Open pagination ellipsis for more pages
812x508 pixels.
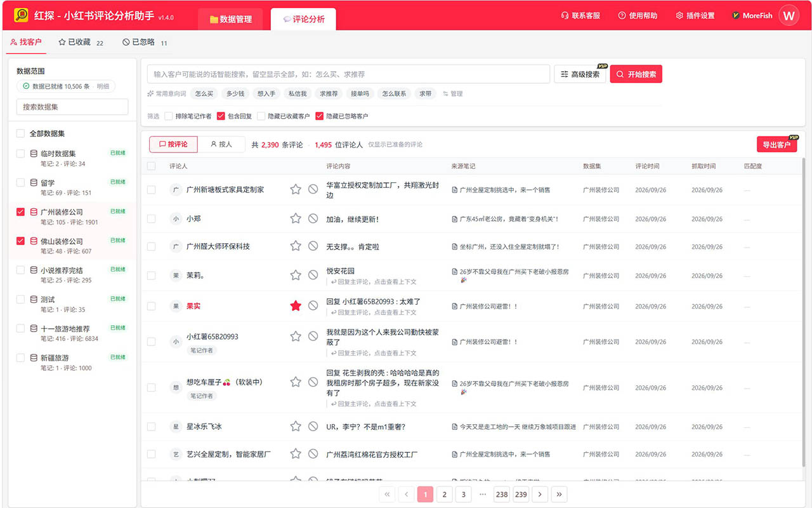(x=483, y=495)
